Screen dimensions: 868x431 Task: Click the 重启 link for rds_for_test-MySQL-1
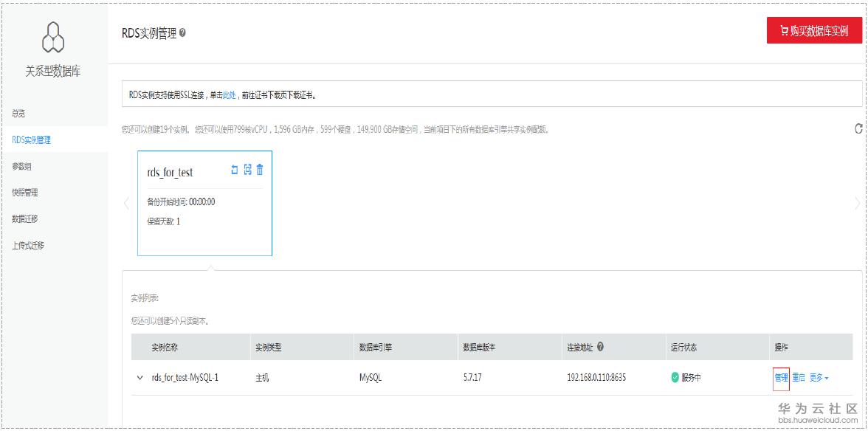pyautogui.click(x=799, y=377)
